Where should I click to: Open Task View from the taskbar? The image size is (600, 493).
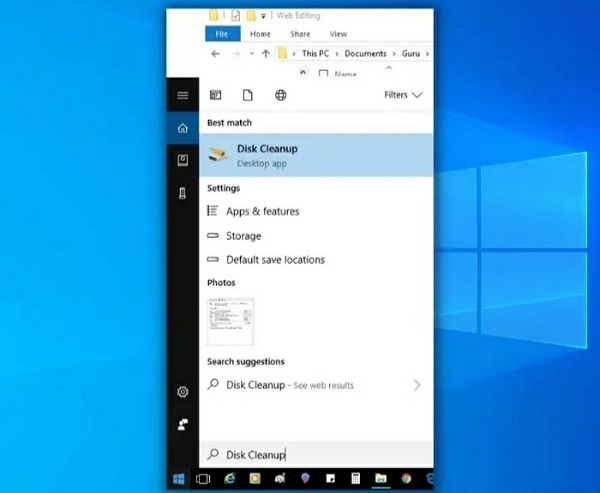click(x=203, y=479)
